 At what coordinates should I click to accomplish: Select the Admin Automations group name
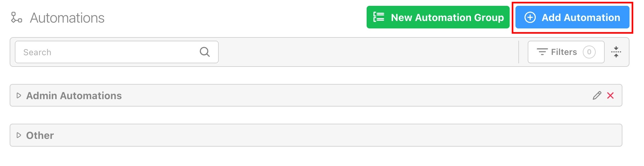[74, 96]
